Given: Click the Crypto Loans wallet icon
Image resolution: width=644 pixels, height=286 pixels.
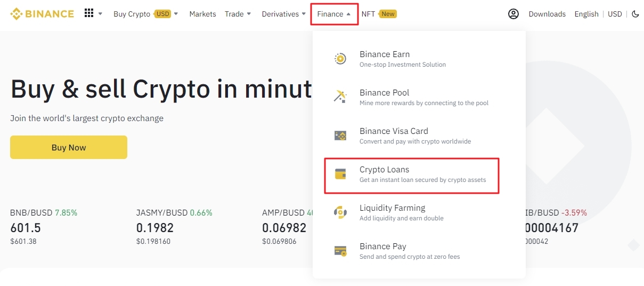Looking at the screenshot, I should click(x=340, y=174).
